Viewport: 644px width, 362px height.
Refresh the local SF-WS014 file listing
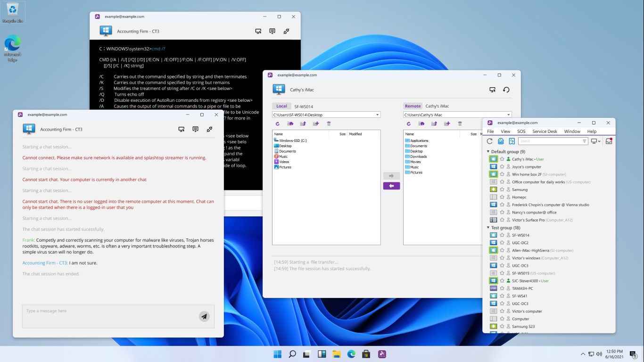tap(278, 123)
